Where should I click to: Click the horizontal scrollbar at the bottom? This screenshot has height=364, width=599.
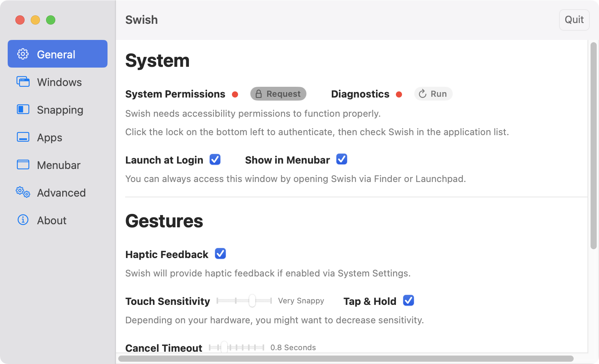pyautogui.click(x=346, y=359)
